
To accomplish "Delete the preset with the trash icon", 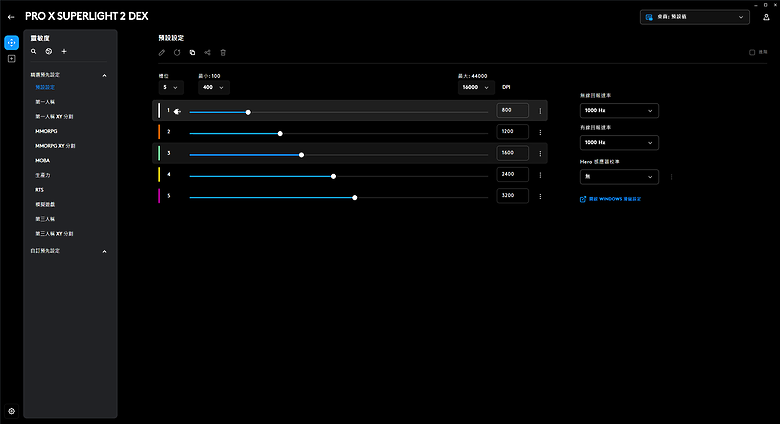I will point(223,52).
